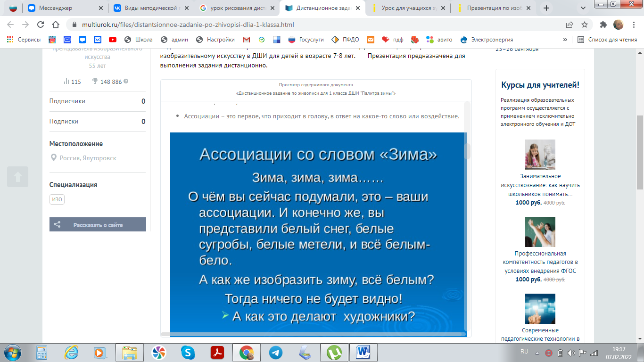The width and height of the screenshot is (644, 362).
Task: Open the Настройки bookmark
Action: pyautogui.click(x=215, y=40)
